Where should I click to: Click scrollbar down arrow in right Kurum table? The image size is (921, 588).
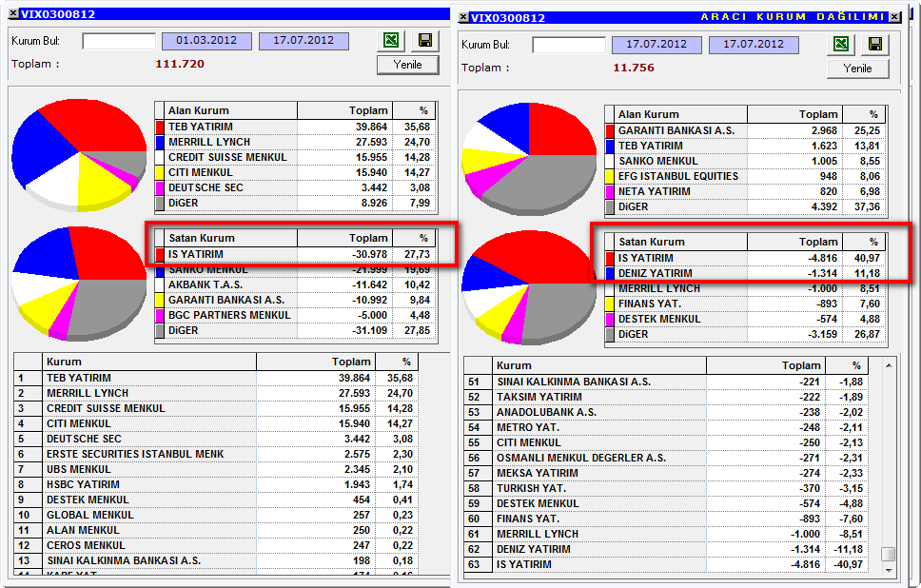[889, 571]
